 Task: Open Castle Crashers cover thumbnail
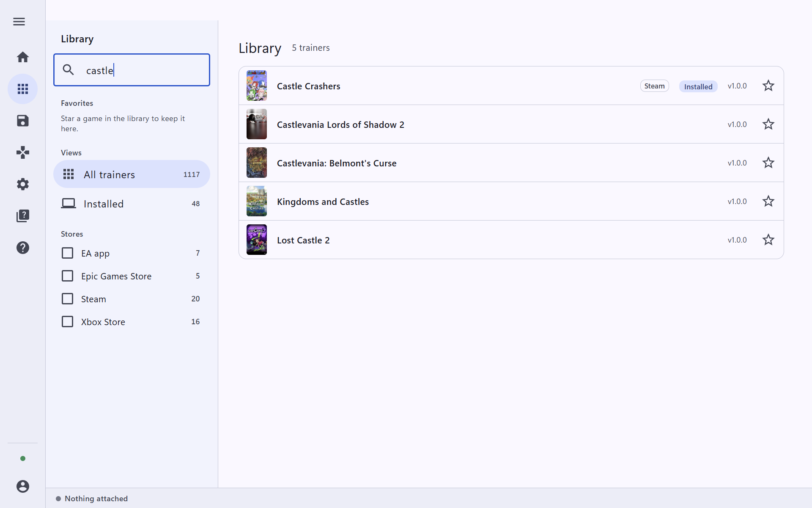[257, 86]
